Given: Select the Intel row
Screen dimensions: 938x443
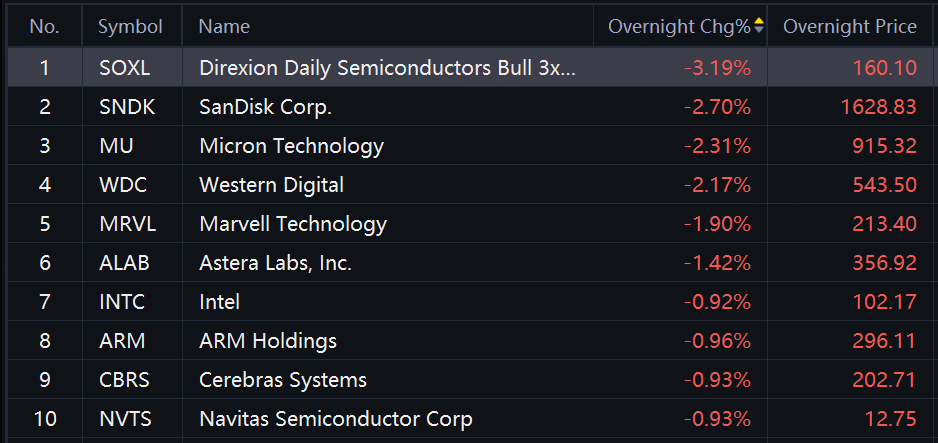Looking at the screenshot, I should pyautogui.click(x=469, y=301).
